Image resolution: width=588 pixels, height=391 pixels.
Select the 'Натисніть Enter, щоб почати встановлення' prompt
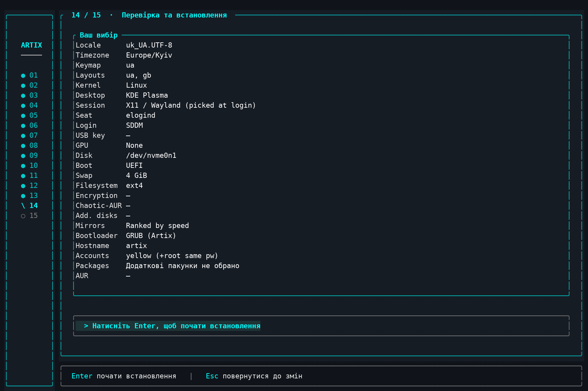[x=168, y=326]
